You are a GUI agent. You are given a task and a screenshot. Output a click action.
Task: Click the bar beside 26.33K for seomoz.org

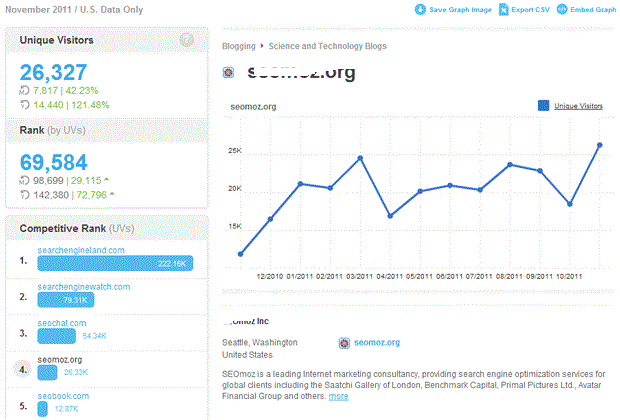tap(47, 373)
